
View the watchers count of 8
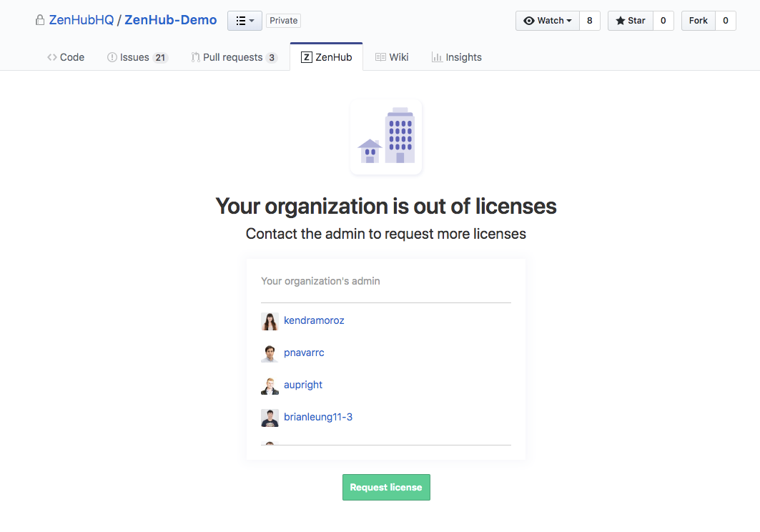click(589, 21)
